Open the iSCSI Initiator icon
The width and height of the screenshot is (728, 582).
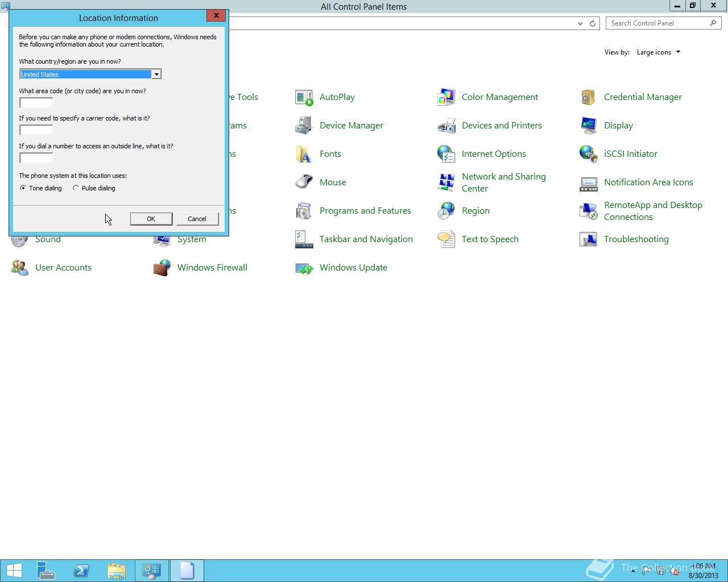589,154
